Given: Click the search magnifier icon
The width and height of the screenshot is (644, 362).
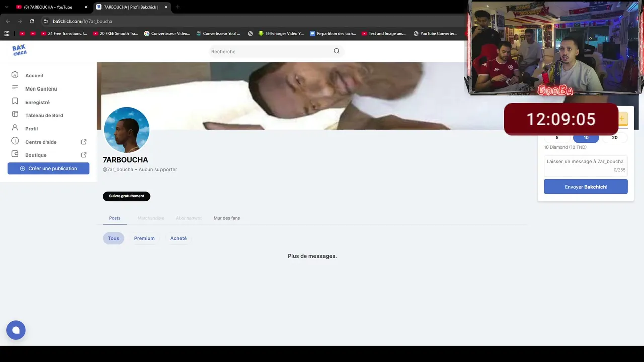Looking at the screenshot, I should click(337, 51).
